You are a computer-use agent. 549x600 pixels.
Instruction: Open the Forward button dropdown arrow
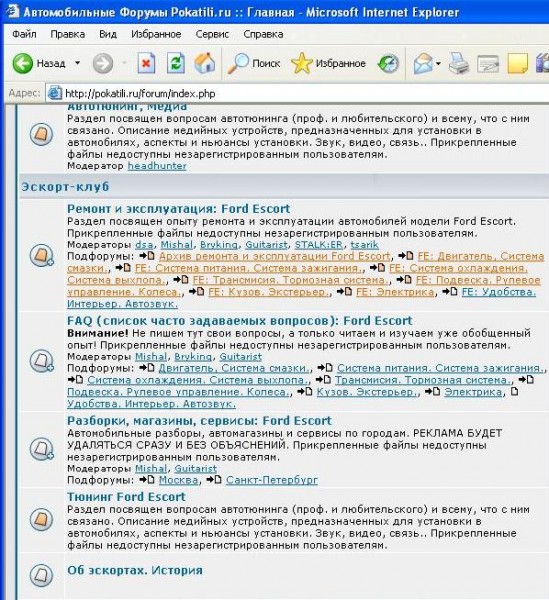pyautogui.click(x=124, y=63)
